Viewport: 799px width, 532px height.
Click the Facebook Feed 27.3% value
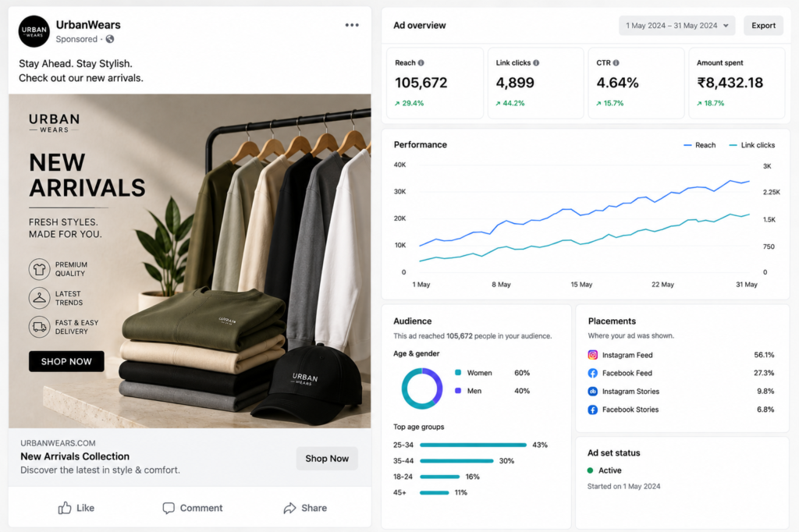764,373
